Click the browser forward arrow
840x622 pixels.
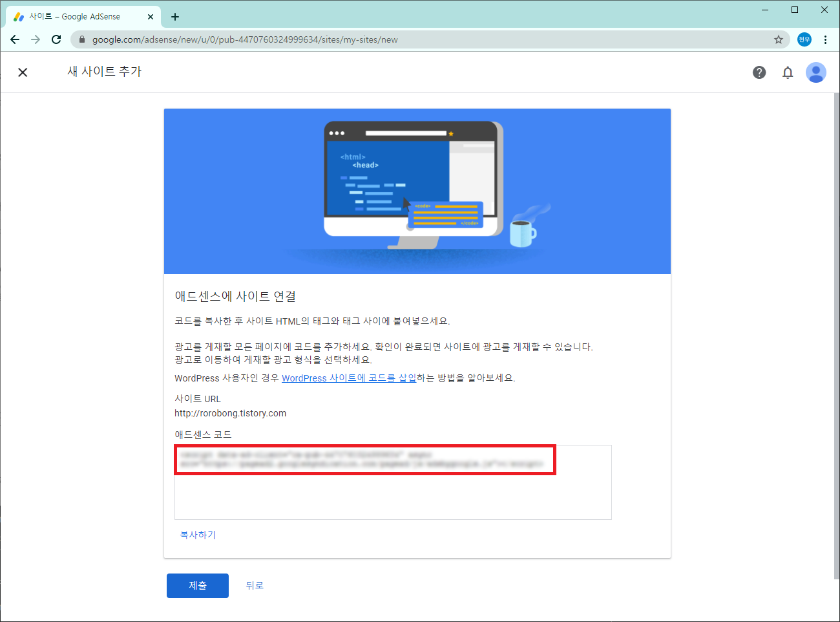pyautogui.click(x=36, y=39)
